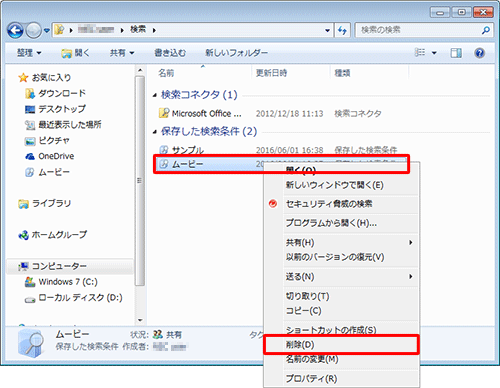Click the navigation pane scrollbar up arrow
Viewport: 500px width, 388px height.
(x=140, y=70)
